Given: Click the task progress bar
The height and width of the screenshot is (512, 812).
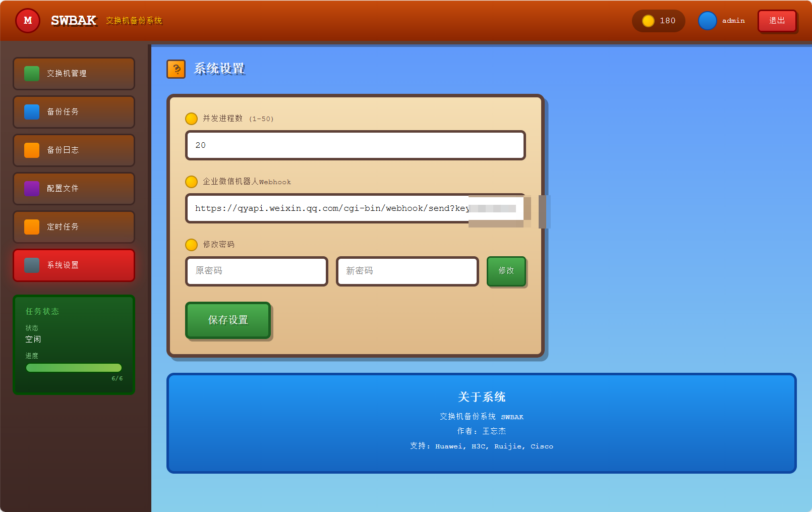Looking at the screenshot, I should (x=74, y=368).
